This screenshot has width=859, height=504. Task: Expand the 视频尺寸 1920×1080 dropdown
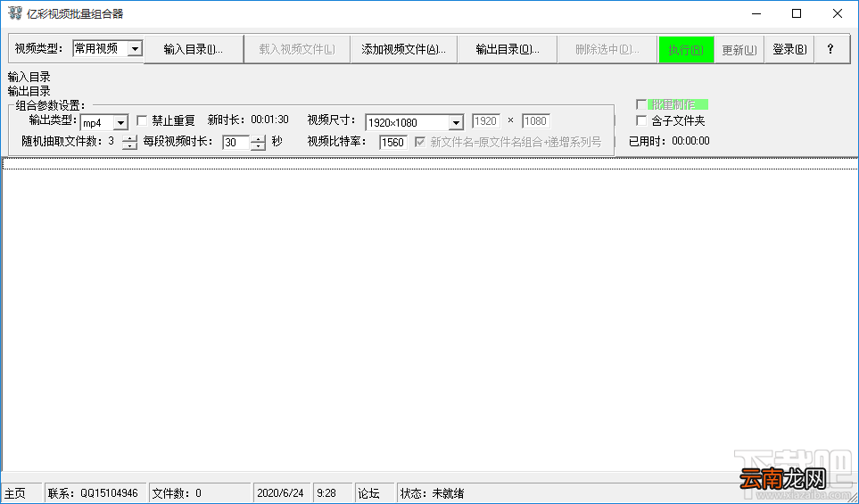(x=456, y=123)
